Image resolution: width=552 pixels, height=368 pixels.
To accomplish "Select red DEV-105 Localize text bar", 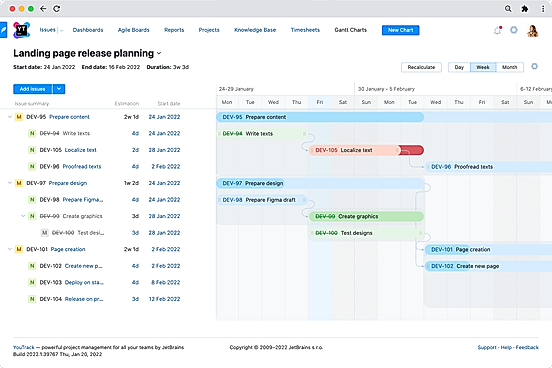I will click(366, 150).
